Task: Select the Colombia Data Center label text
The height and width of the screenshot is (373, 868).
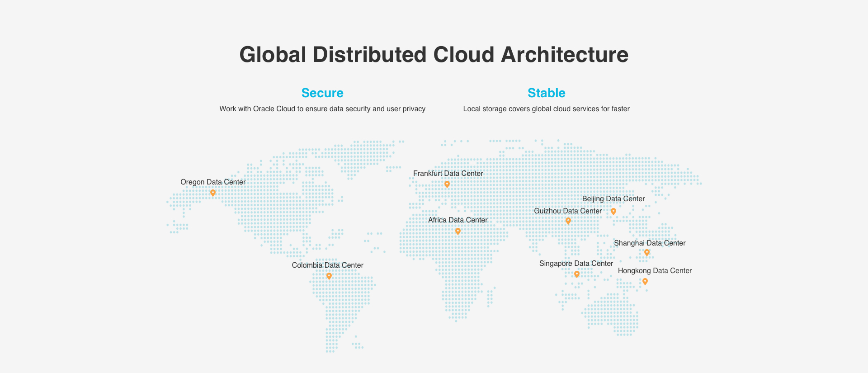Action: point(327,265)
